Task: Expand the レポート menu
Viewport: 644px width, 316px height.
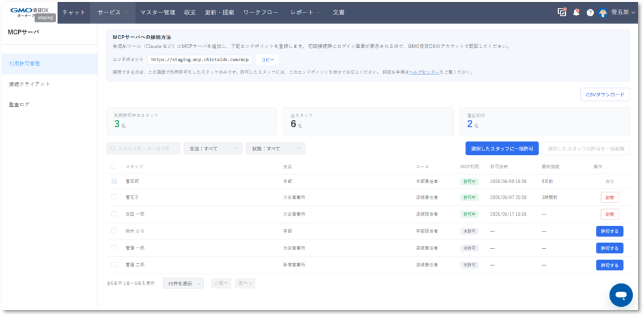Action: click(305, 12)
